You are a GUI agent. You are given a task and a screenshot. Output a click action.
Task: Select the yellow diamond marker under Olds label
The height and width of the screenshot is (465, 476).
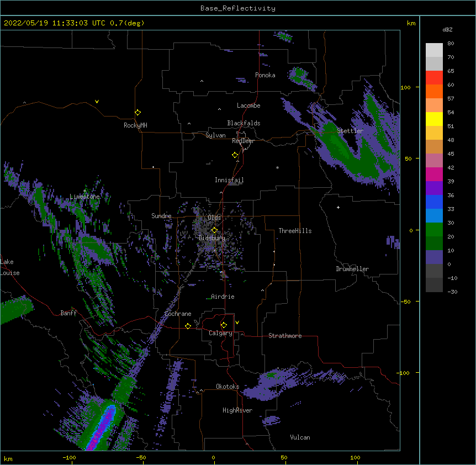214,230
